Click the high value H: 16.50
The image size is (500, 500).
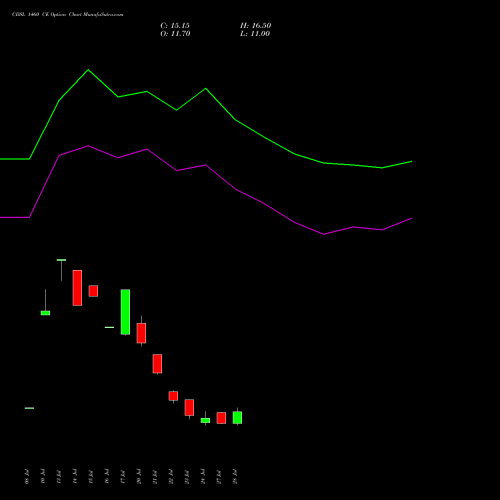point(255,26)
